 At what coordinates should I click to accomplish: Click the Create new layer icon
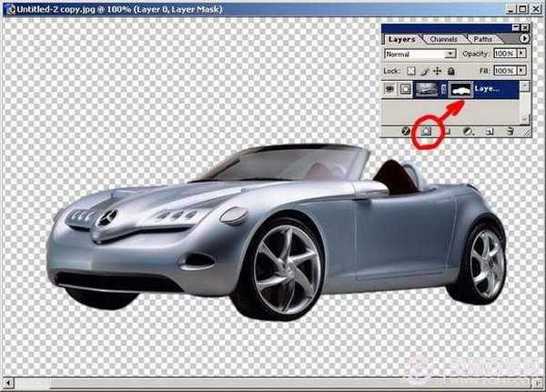click(x=490, y=131)
